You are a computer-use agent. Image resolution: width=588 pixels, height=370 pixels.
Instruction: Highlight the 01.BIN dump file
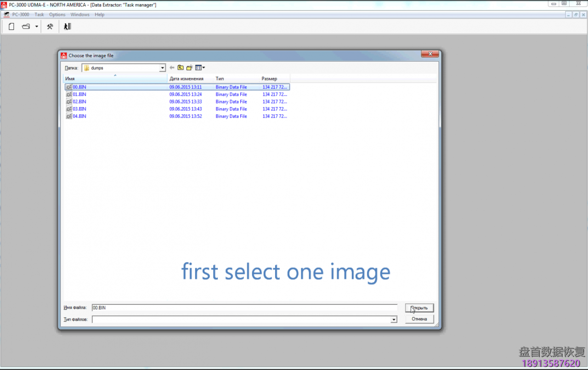point(79,94)
